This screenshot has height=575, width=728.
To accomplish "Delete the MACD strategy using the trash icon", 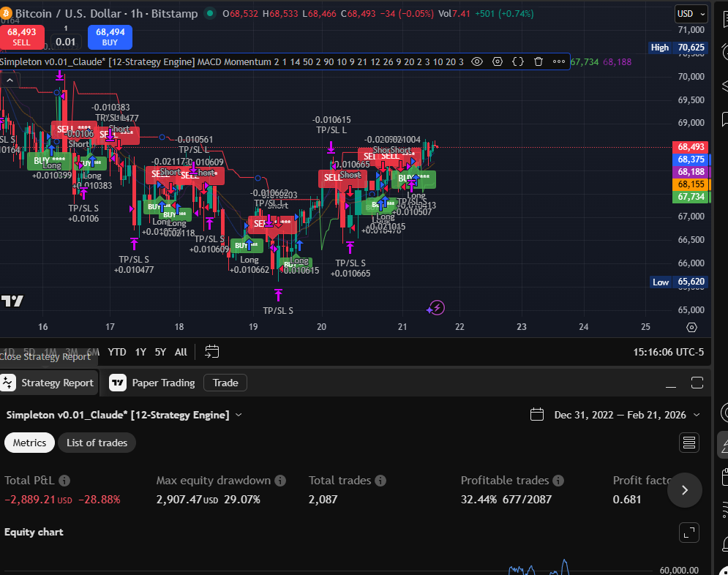I will (539, 61).
